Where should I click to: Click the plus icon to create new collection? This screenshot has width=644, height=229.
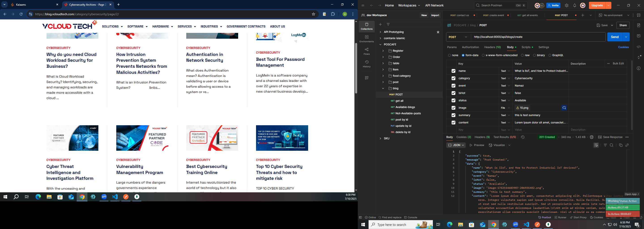380,24
